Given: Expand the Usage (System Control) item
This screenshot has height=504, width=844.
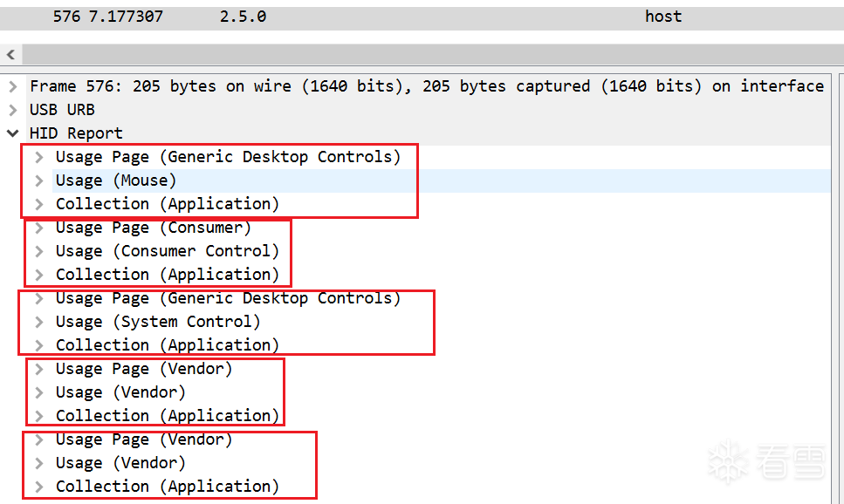Looking at the screenshot, I should (x=38, y=322).
